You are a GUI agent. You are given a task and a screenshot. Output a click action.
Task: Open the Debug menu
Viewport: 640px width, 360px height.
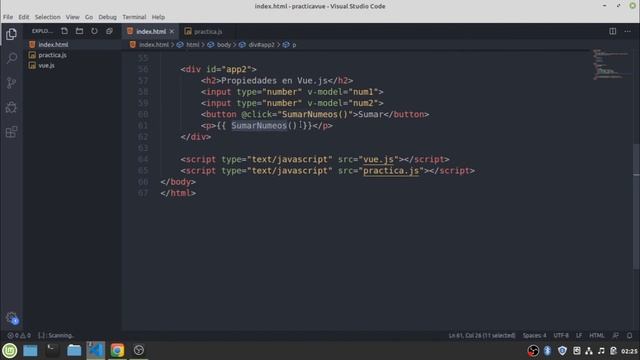click(x=108, y=17)
